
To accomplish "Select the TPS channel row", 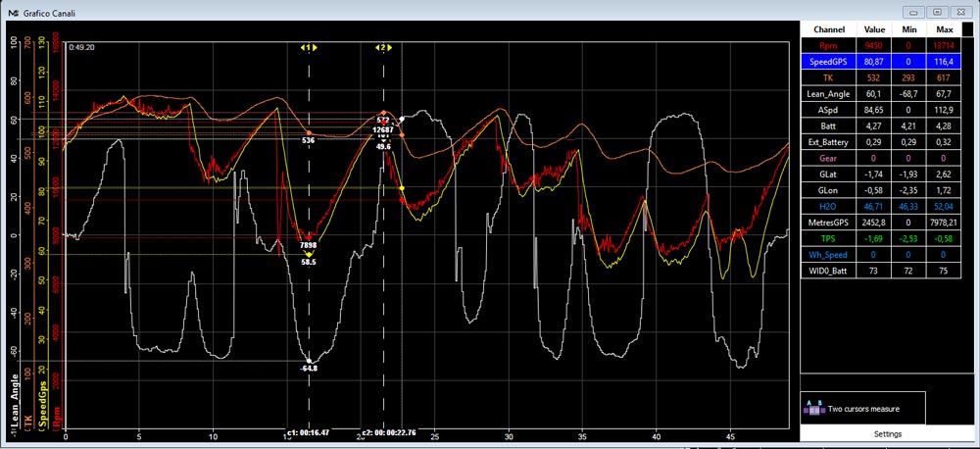I will click(881, 238).
